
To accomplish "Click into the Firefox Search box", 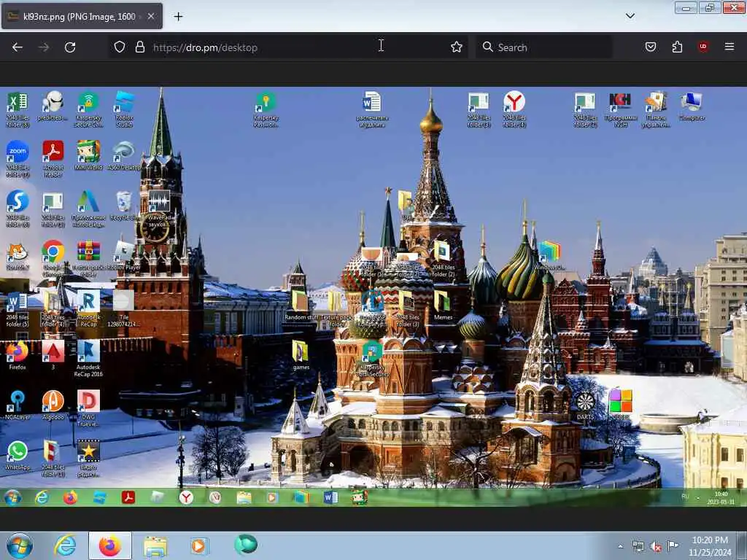I will 544,47.
